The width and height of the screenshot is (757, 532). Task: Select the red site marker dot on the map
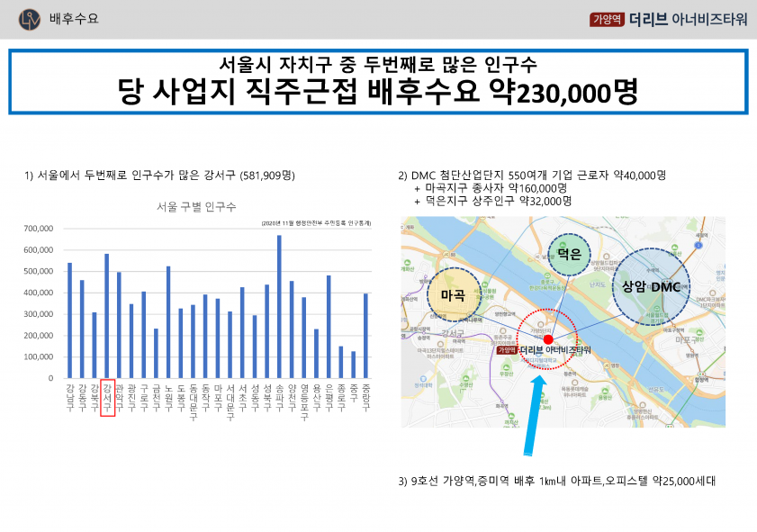pos(548,339)
